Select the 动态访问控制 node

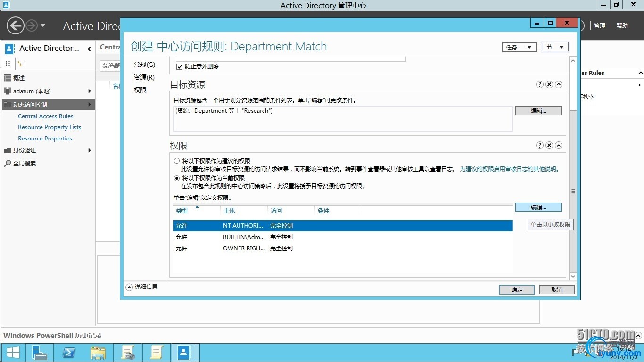47,104
